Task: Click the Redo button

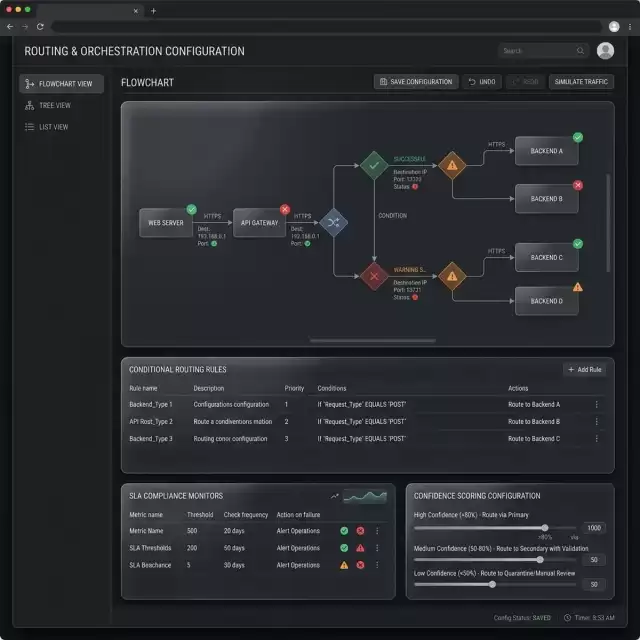Action: (x=525, y=82)
